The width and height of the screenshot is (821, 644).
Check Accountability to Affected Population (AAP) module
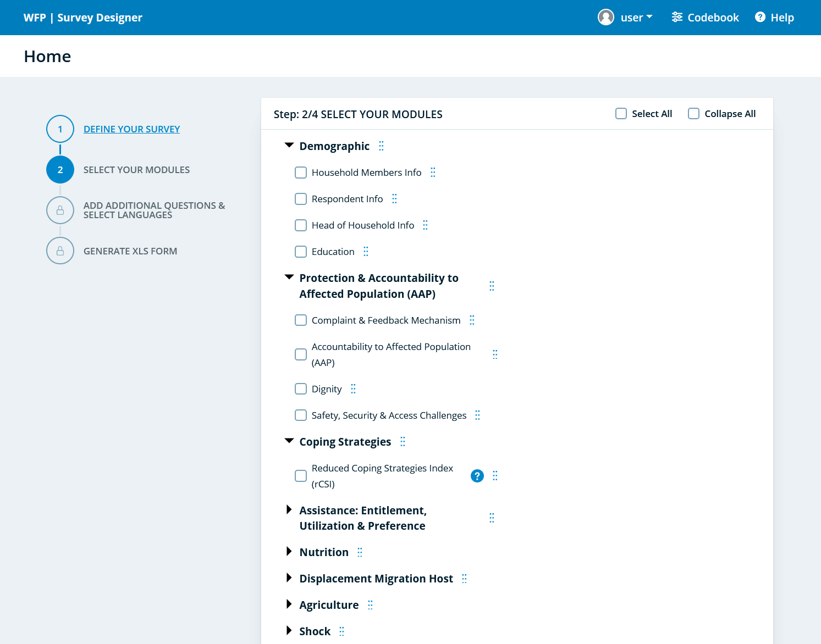click(301, 354)
